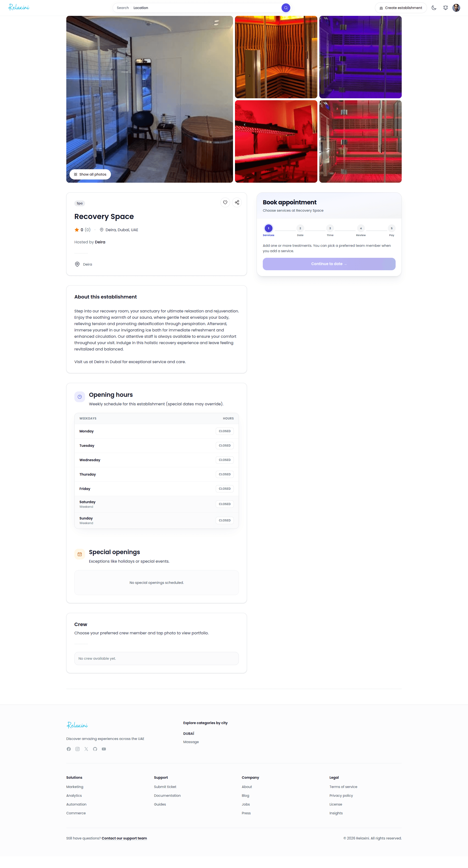Toggle dark mode moon icon
Screen dimensions: 468x868
[434, 8]
